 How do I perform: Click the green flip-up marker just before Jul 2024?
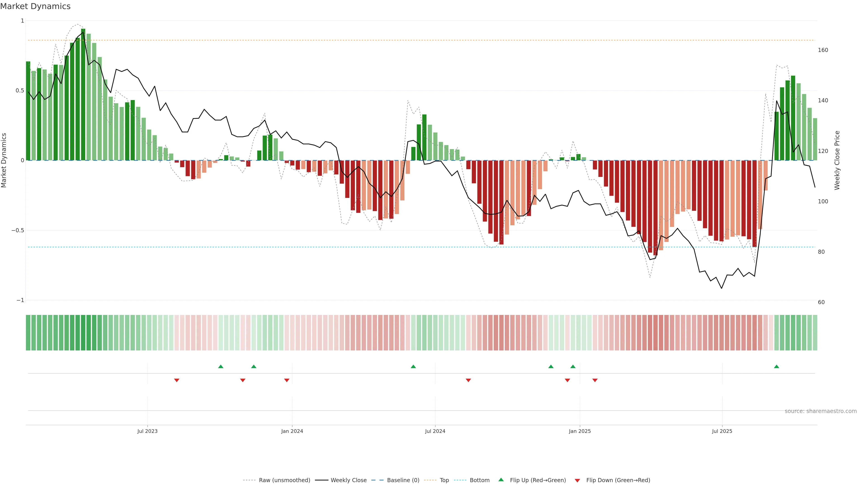[413, 366]
